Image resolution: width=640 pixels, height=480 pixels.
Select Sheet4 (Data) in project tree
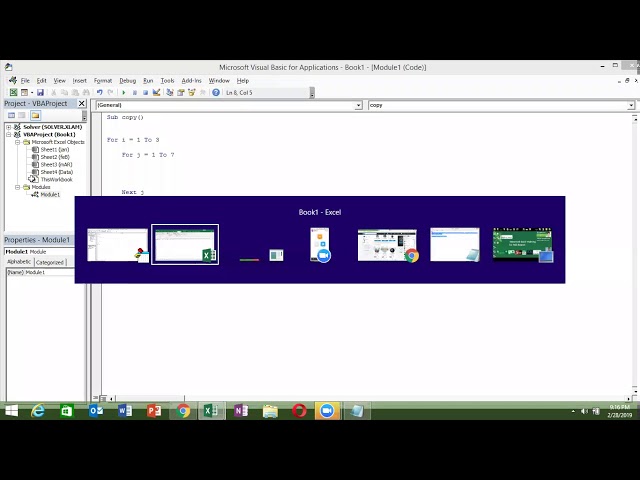point(57,172)
